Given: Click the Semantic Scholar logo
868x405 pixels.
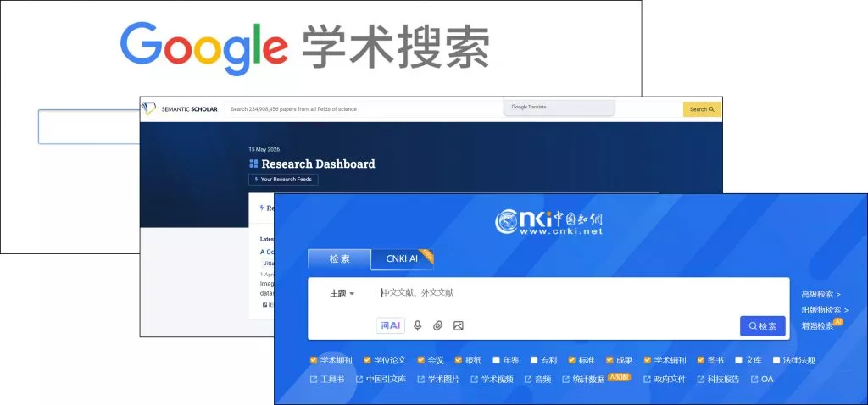Looking at the screenshot, I should click(x=181, y=109).
